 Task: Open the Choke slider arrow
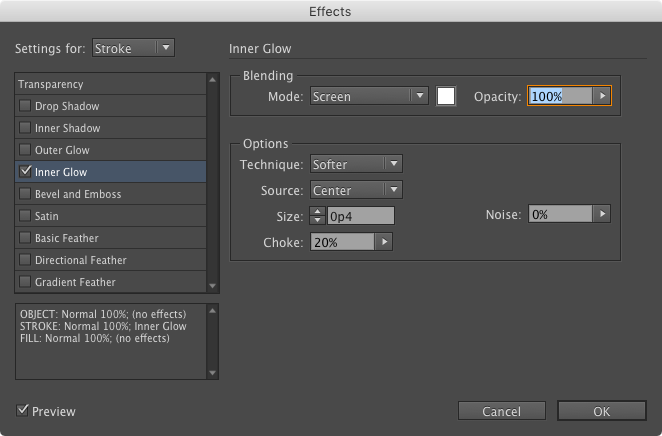click(x=384, y=242)
